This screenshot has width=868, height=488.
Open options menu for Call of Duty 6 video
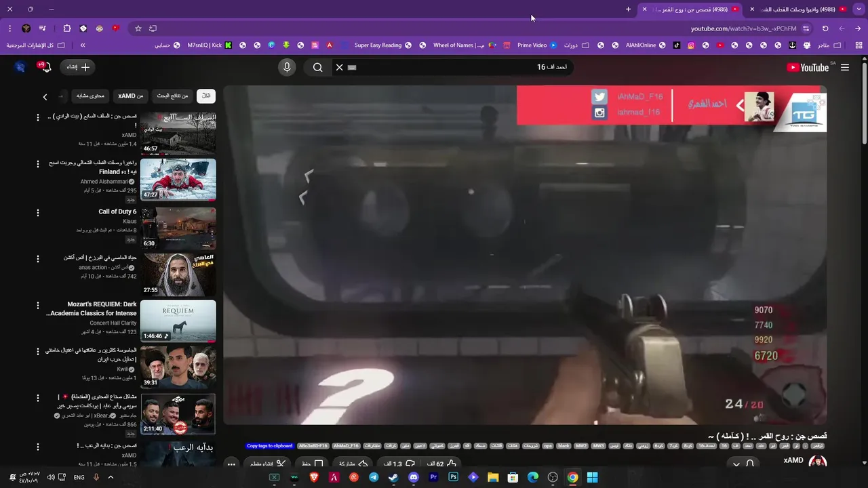pyautogui.click(x=38, y=213)
